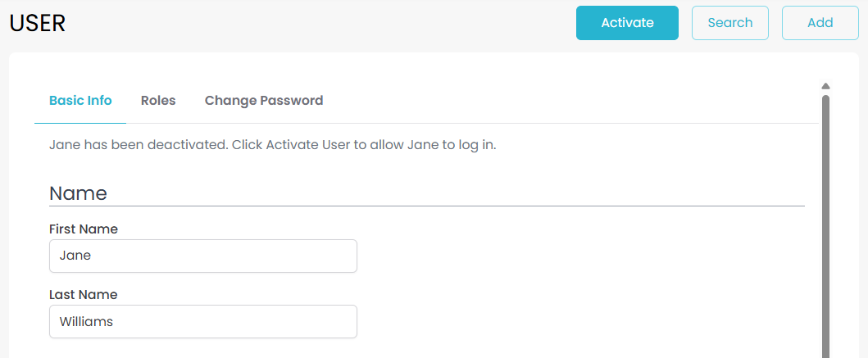Click the Last Name field label
The image size is (868, 358).
pyautogui.click(x=84, y=295)
